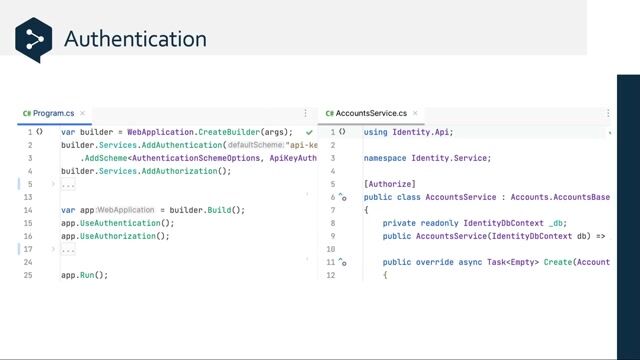Click the defaultScheme parameter hint
The width and height of the screenshot is (640, 360).
[256, 145]
